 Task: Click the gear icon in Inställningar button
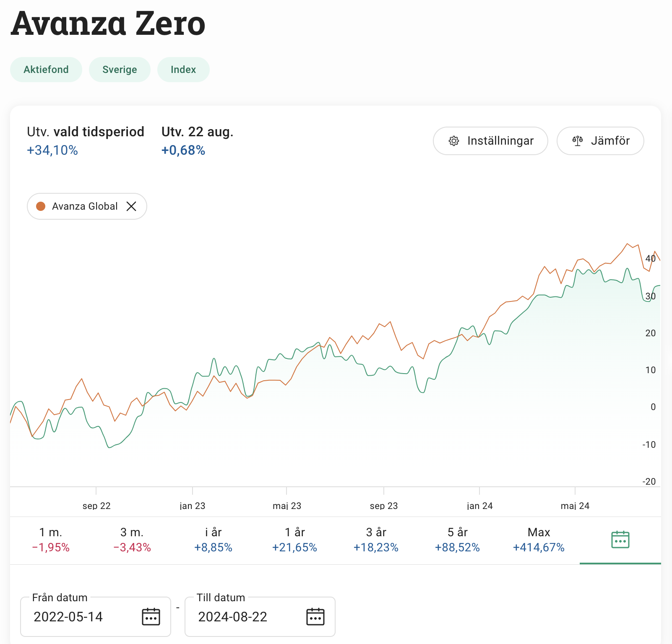click(x=454, y=141)
